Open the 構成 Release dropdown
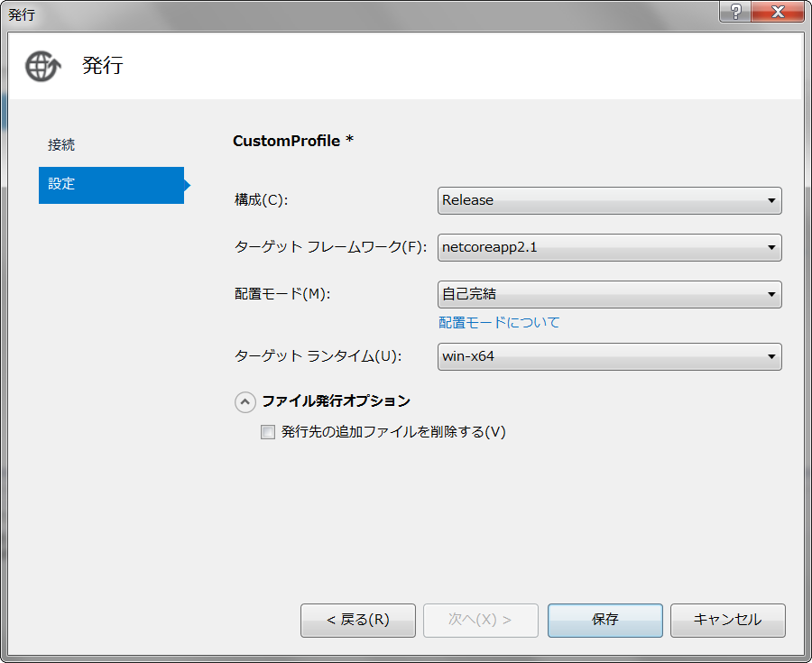Screen dimensions: 812x663 coord(610,200)
